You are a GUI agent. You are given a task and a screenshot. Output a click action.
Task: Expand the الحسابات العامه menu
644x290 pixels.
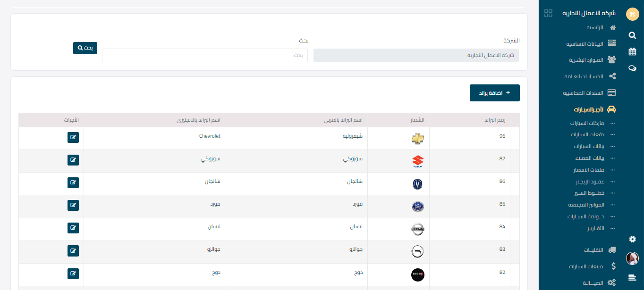590,76
